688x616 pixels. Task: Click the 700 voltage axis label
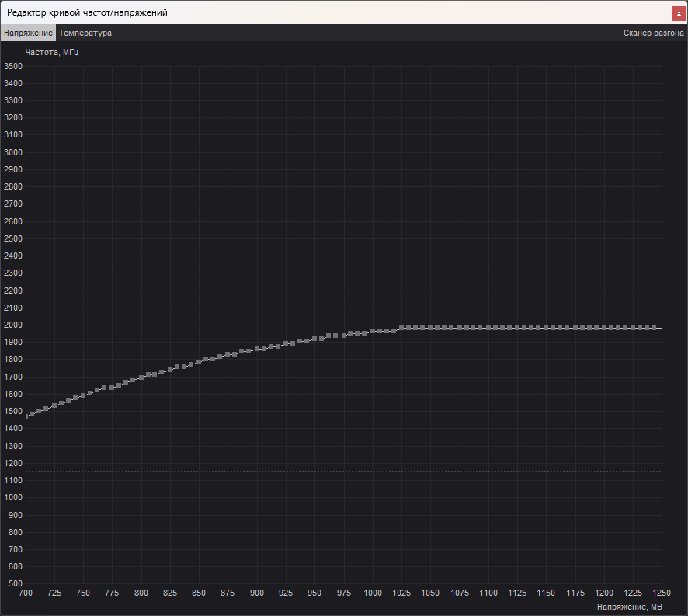point(26,593)
